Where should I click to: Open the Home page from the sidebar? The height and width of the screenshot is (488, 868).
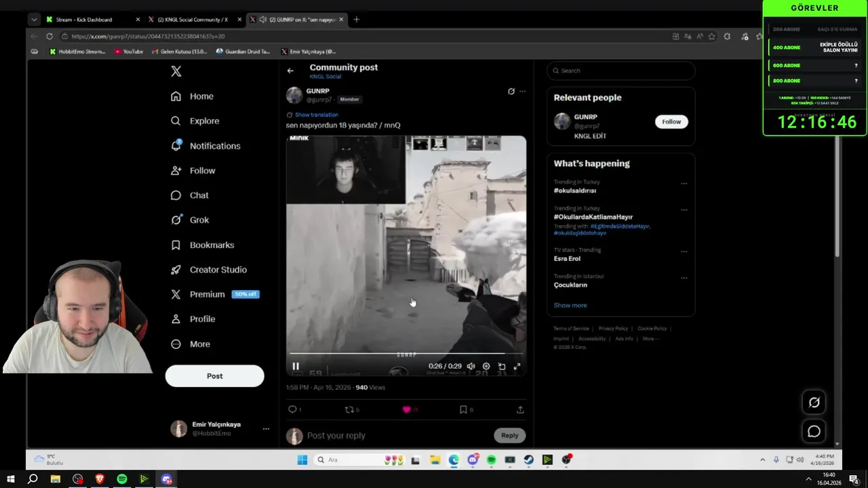[x=193, y=96]
